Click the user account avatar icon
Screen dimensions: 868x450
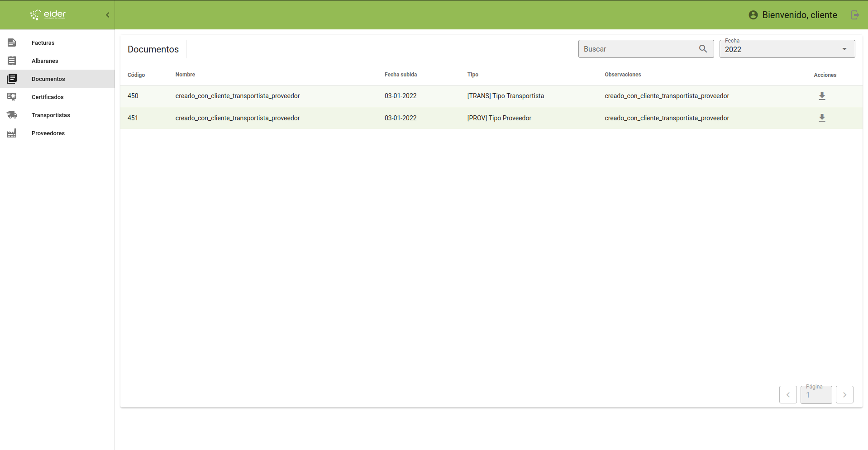pyautogui.click(x=753, y=15)
